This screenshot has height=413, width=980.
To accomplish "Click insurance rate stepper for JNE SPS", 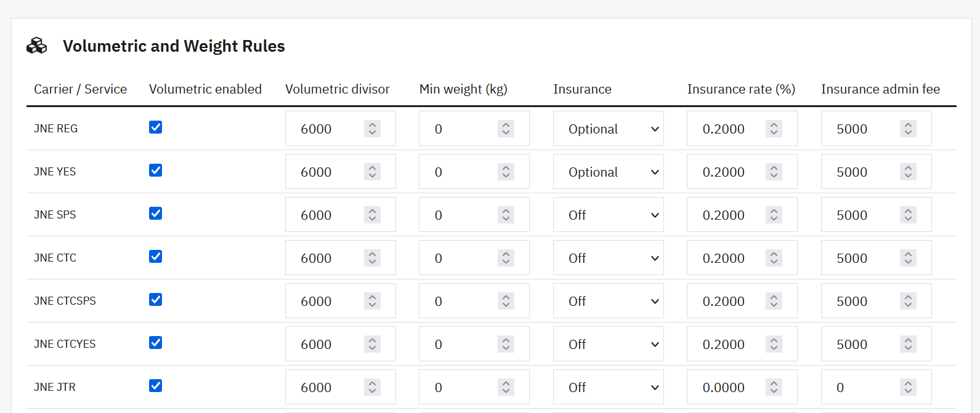I will click(x=774, y=215).
